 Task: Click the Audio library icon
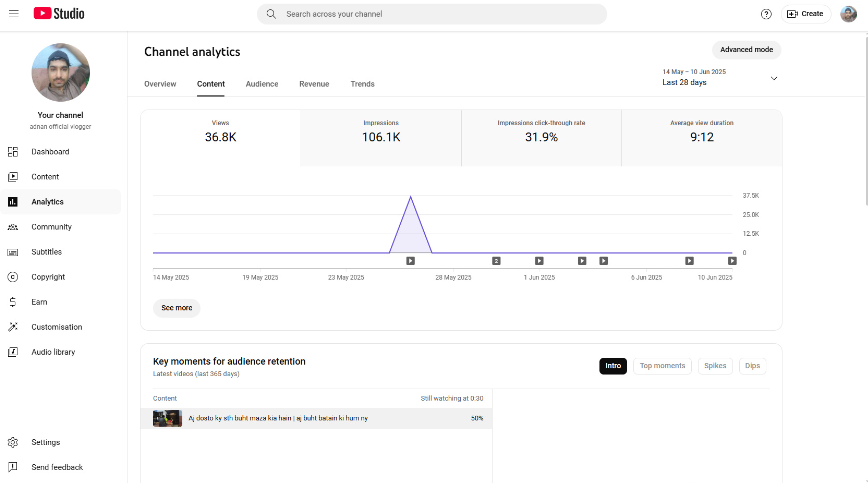click(x=13, y=352)
